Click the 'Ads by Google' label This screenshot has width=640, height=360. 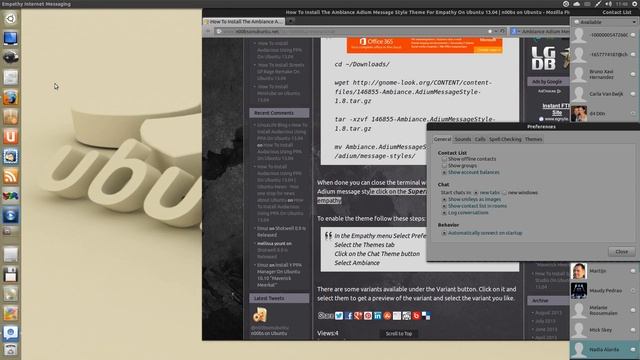[547, 82]
